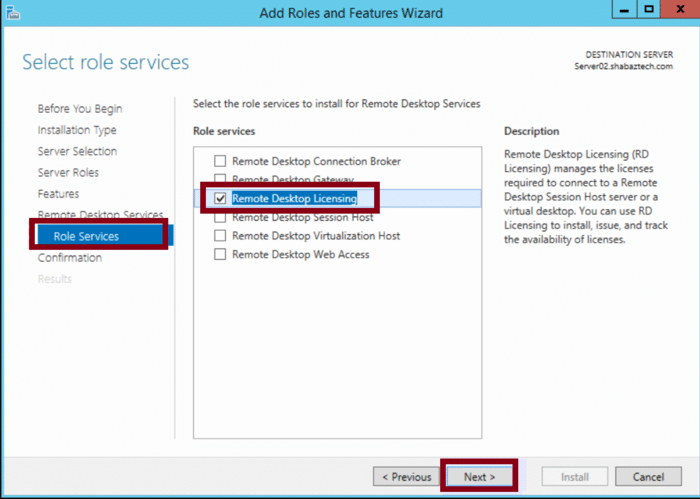This screenshot has width=700, height=499.
Task: Minimize the wizard window
Action: tap(624, 10)
